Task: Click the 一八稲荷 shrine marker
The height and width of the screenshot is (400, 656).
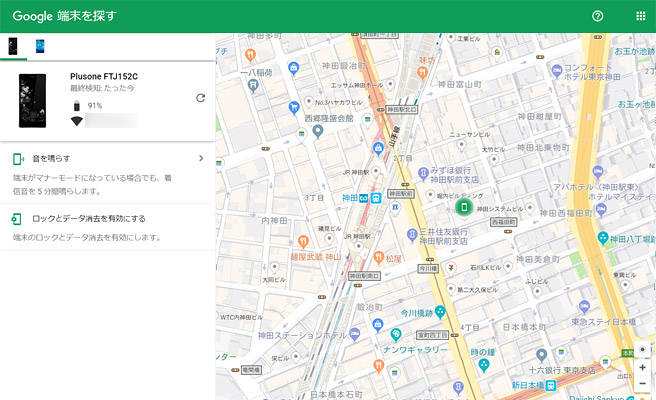Action: click(x=253, y=85)
